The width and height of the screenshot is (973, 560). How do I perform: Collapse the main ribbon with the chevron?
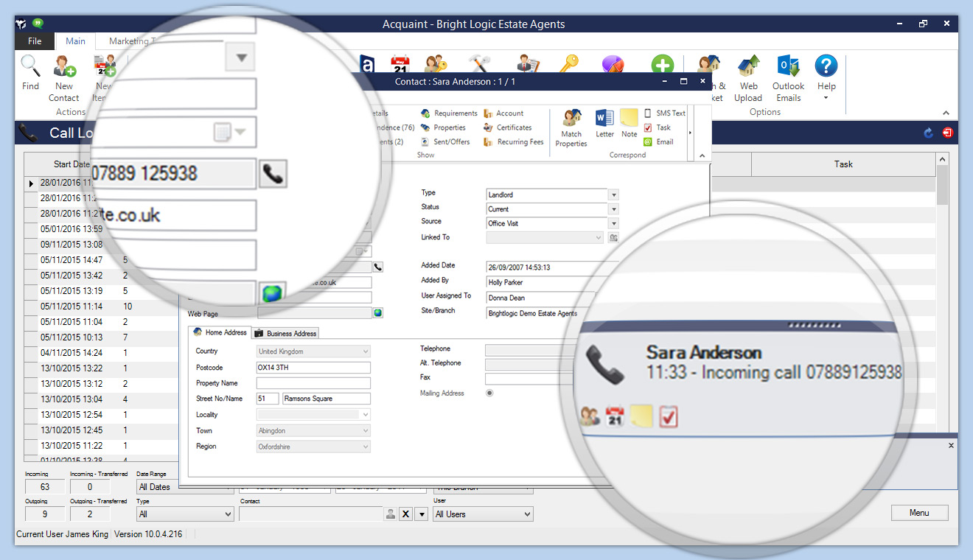tap(946, 113)
